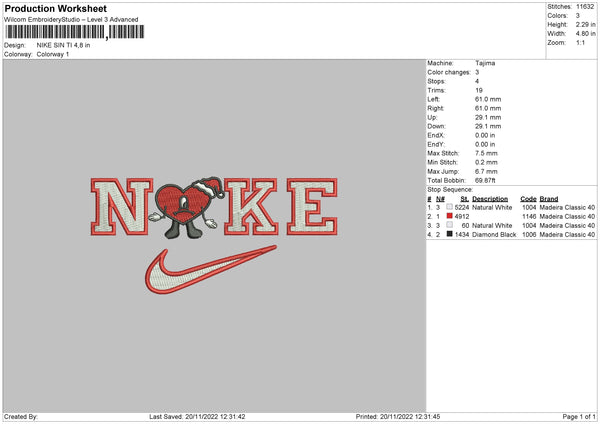Pick the black swatch in stop row 4

pos(450,234)
